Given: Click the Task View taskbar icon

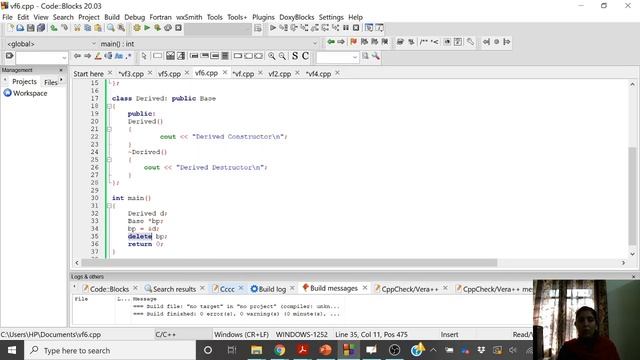Looking at the screenshot, I should coord(231,350).
